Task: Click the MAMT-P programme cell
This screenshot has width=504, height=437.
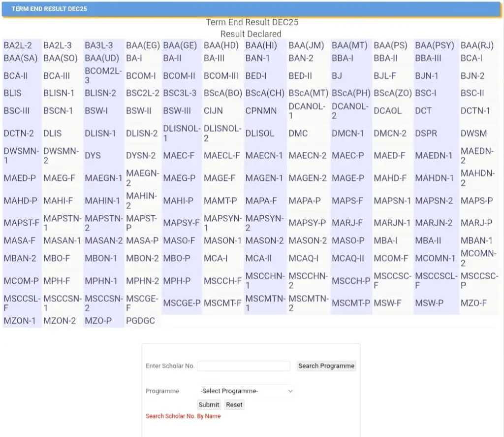Action: pyautogui.click(x=220, y=201)
